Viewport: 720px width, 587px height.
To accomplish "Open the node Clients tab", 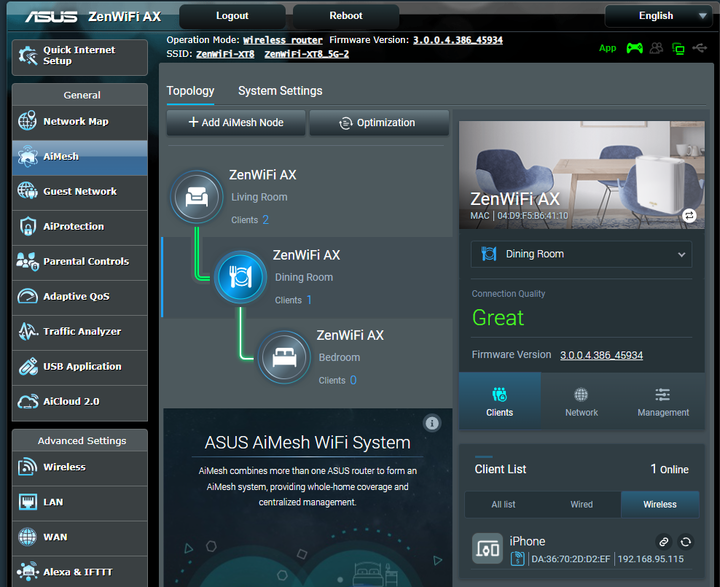I will coord(500,401).
